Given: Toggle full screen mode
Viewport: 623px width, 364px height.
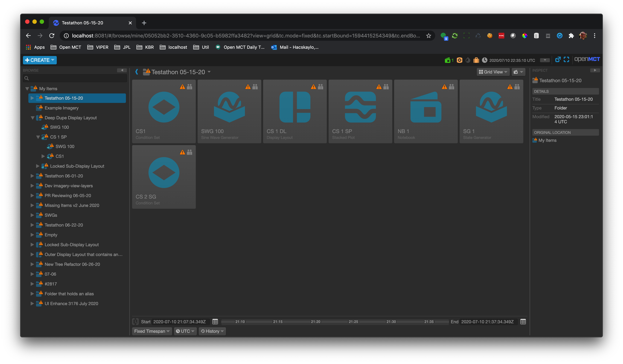Looking at the screenshot, I should (x=567, y=60).
